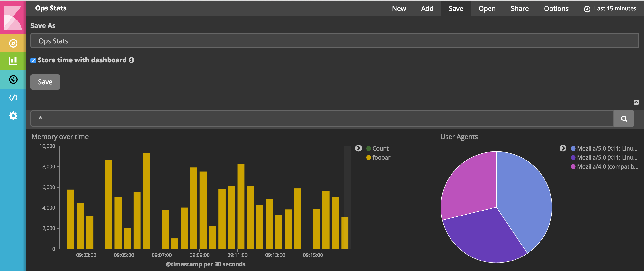Collapse the save panel with up chevron
This screenshot has height=271, width=644.
click(x=636, y=102)
